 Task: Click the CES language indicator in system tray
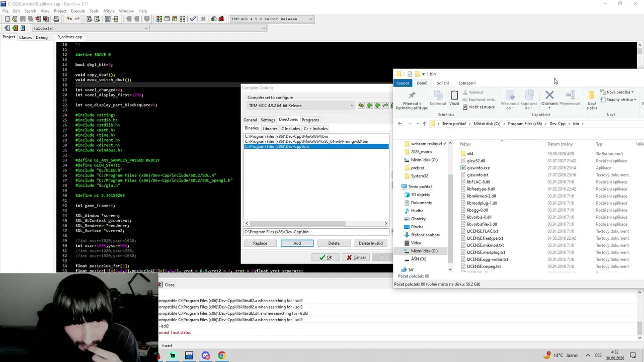(598, 355)
